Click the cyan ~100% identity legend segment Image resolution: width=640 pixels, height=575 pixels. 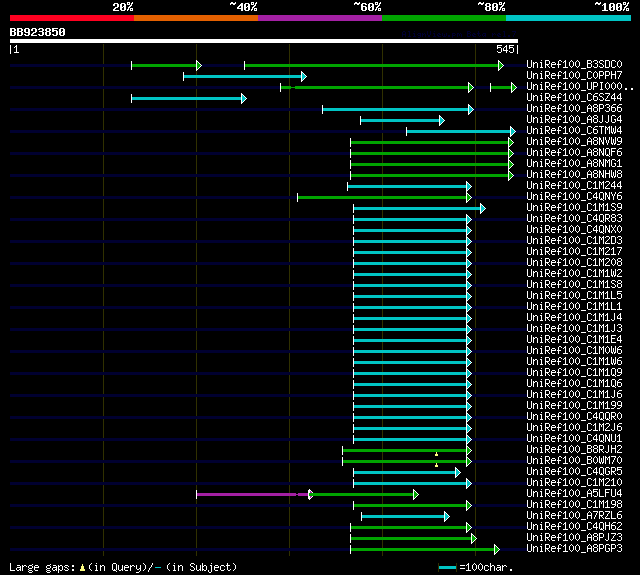[x=569, y=18]
